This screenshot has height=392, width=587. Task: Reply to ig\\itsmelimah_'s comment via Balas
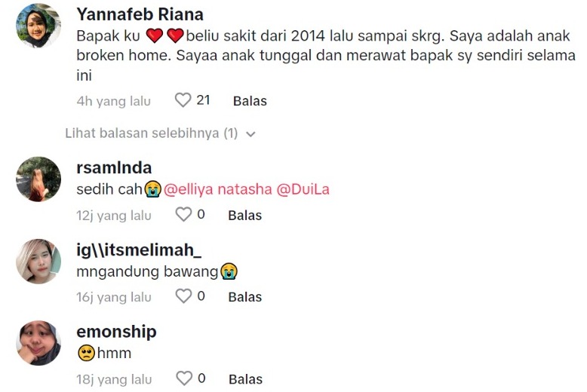pyautogui.click(x=244, y=297)
